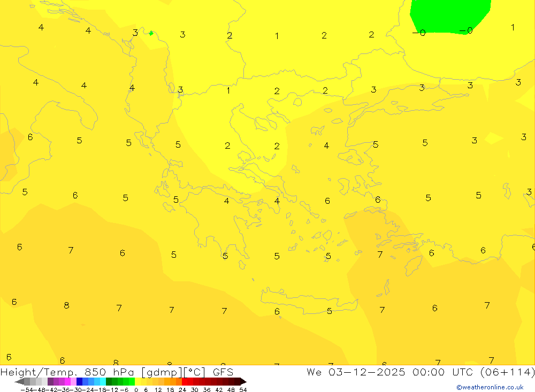Select the dark blue legend swatch near -30
The image size is (535, 392).
(80, 382)
